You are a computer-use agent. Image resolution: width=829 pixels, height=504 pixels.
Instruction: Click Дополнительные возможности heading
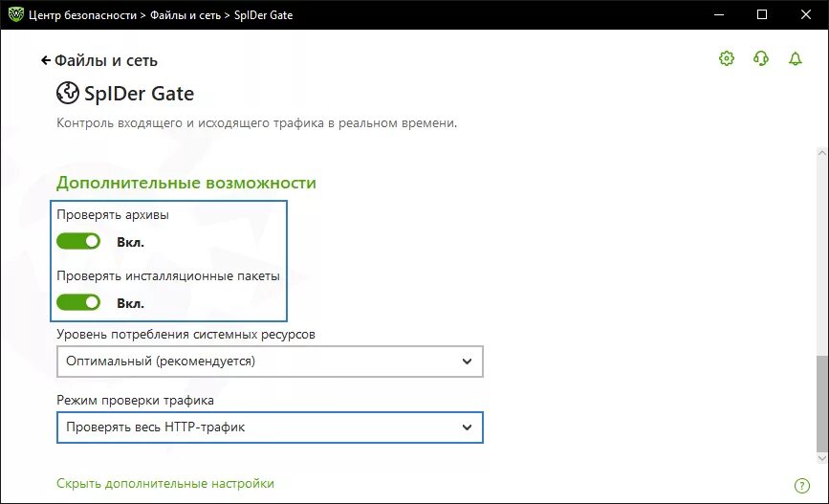coord(186,183)
